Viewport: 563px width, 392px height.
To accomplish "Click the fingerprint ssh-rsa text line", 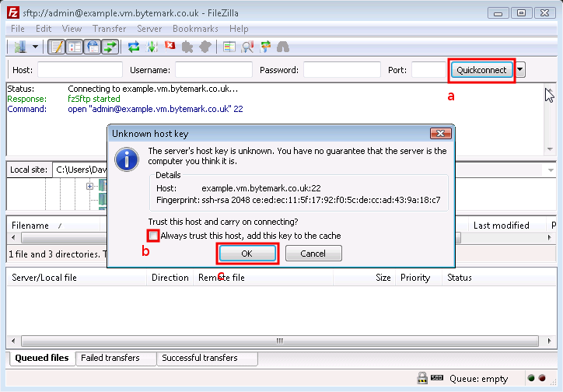I will [x=299, y=200].
